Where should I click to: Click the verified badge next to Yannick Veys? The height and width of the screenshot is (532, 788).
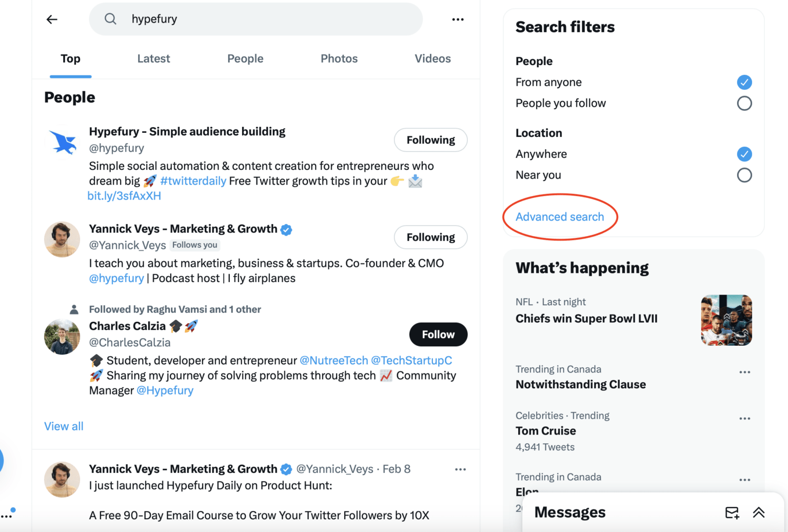point(286,229)
